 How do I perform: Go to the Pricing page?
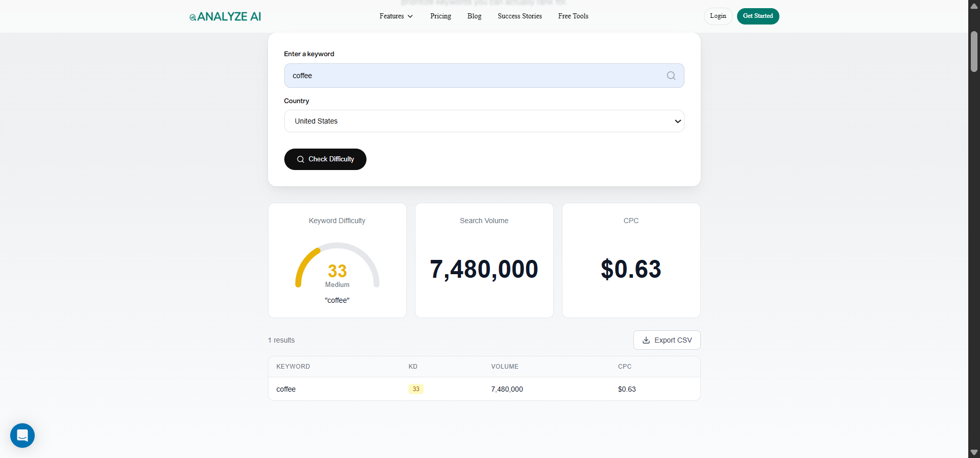coord(440,16)
